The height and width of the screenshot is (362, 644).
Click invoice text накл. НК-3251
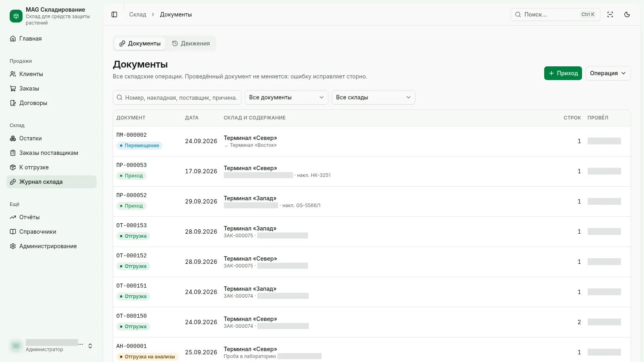point(314,175)
